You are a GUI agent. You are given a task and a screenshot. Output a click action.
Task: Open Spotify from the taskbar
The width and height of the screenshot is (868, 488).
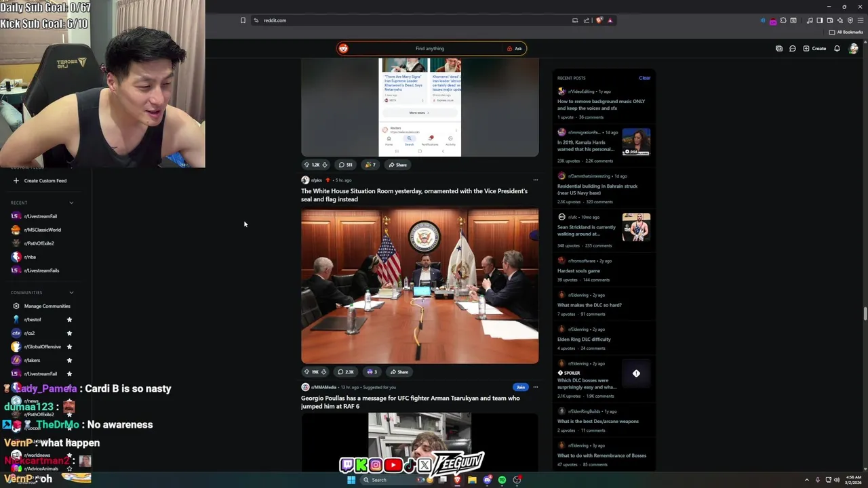click(502, 480)
